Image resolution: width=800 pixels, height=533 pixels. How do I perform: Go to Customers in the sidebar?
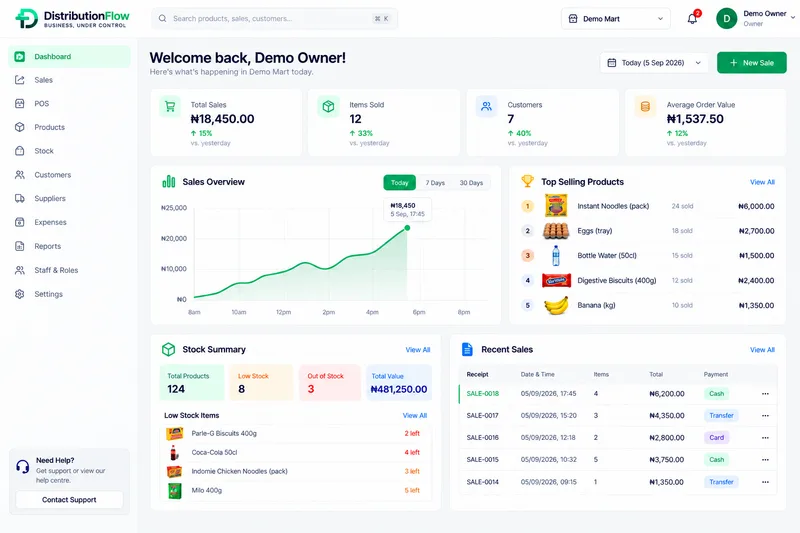pyautogui.click(x=69, y=175)
